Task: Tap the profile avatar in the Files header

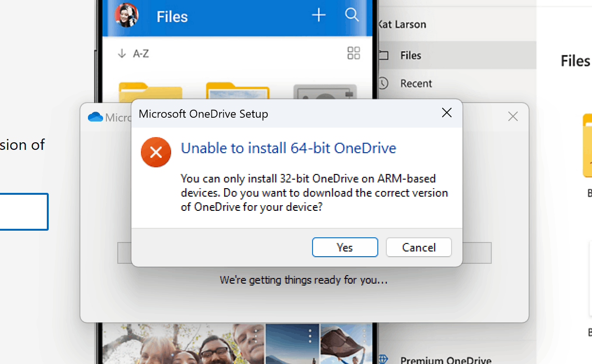Action: pyautogui.click(x=126, y=15)
